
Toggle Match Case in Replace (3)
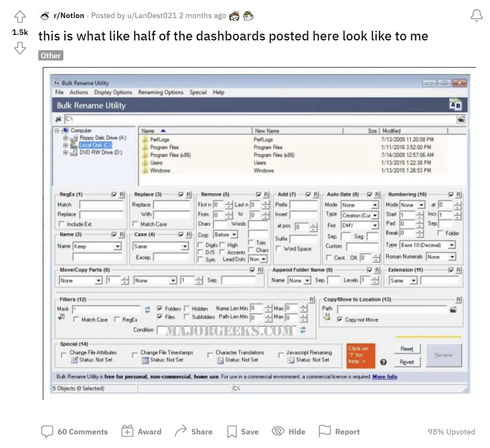(135, 224)
